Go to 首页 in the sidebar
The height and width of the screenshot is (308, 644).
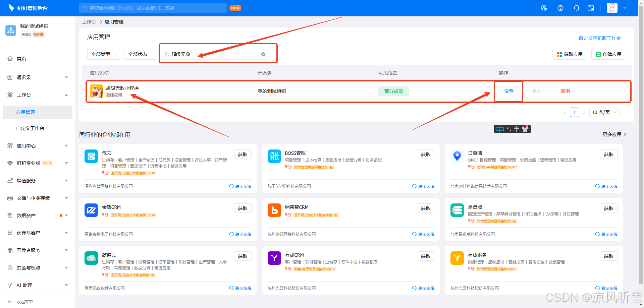pyautogui.click(x=21, y=59)
